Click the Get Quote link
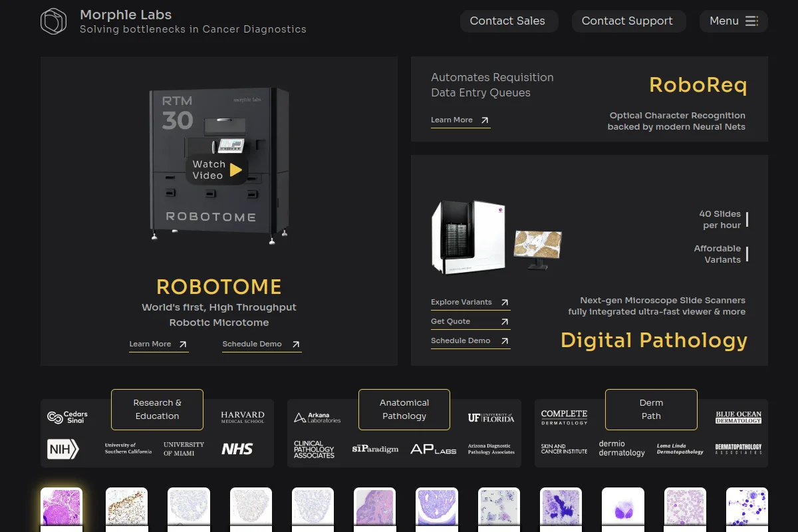798x532 pixels. click(470, 322)
